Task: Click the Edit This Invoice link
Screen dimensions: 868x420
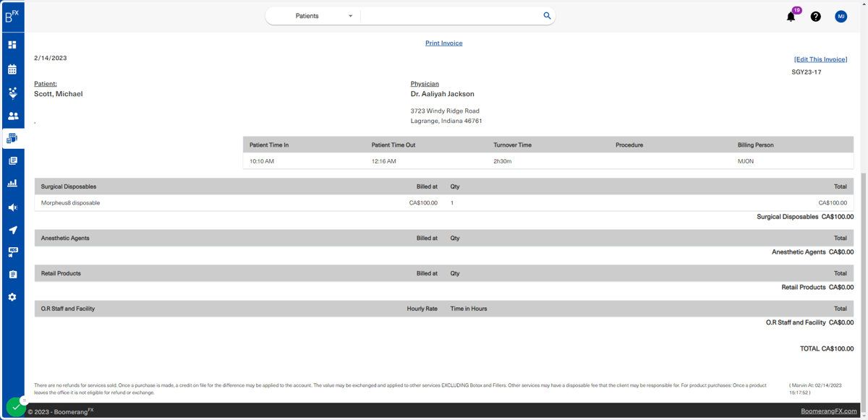Action: [x=820, y=59]
